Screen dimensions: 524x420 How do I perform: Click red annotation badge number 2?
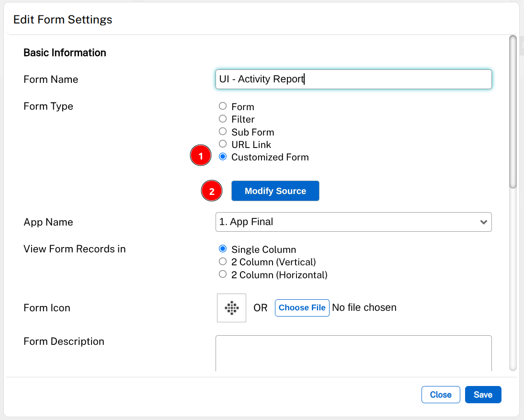point(212,191)
